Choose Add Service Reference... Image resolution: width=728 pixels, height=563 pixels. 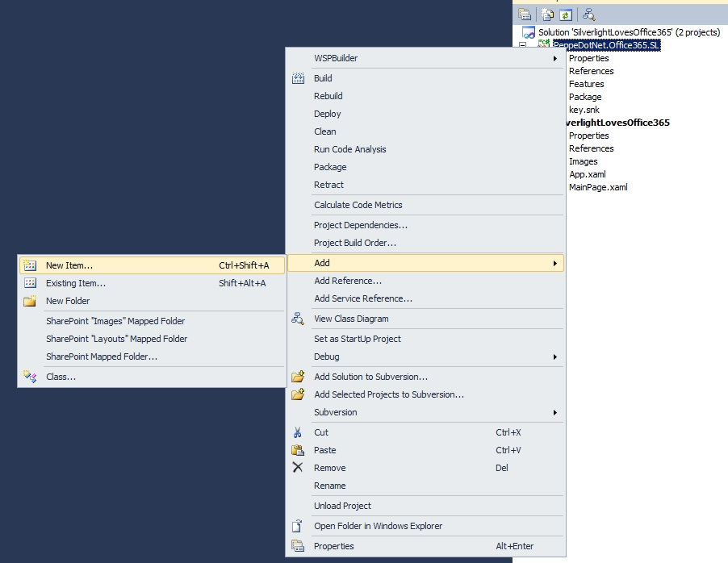426,298
